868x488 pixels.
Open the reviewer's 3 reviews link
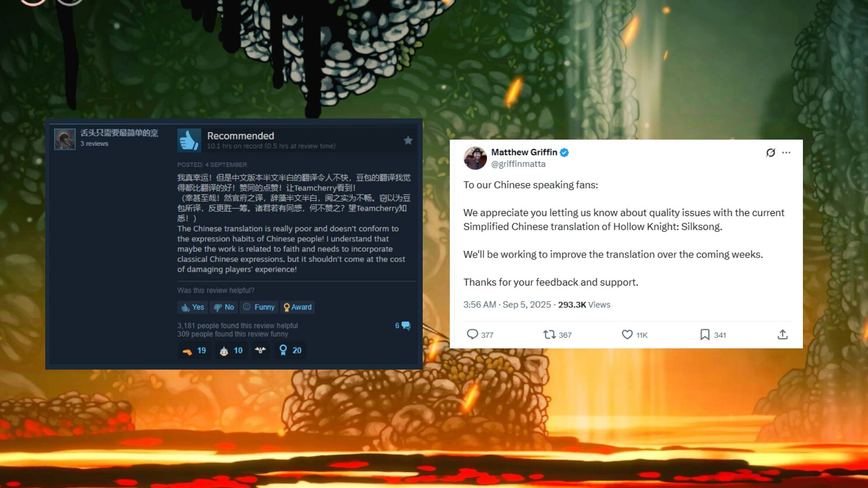click(x=94, y=144)
